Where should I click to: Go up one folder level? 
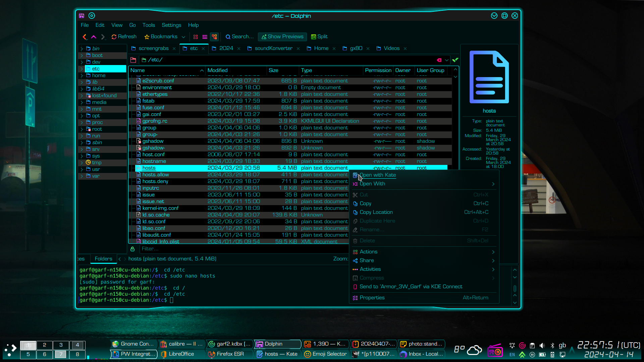pyautogui.click(x=94, y=37)
